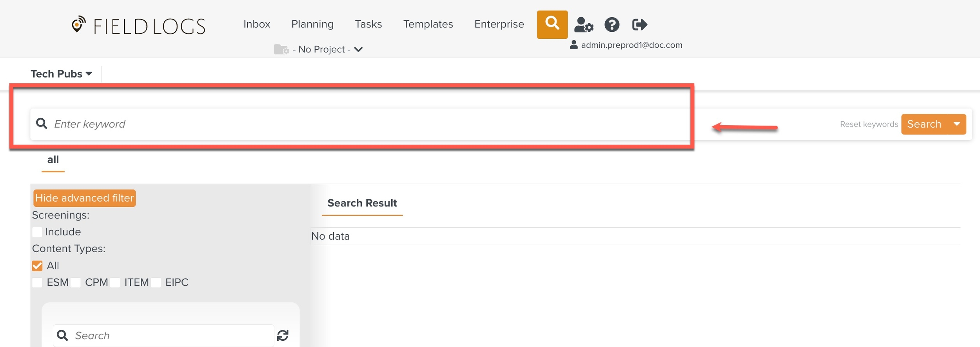This screenshot has width=980, height=347.
Task: Enable the CPM checkbox
Action: [x=76, y=282]
